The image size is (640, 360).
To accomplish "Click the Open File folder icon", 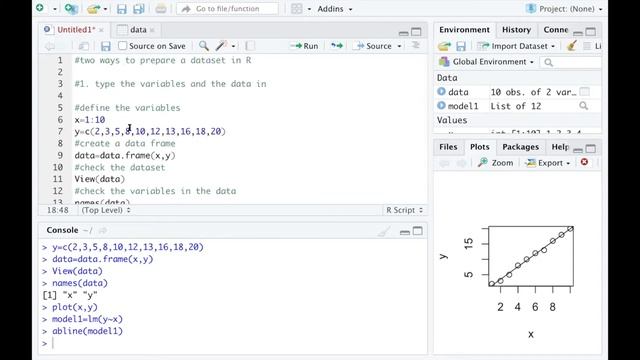I will coord(93,9).
